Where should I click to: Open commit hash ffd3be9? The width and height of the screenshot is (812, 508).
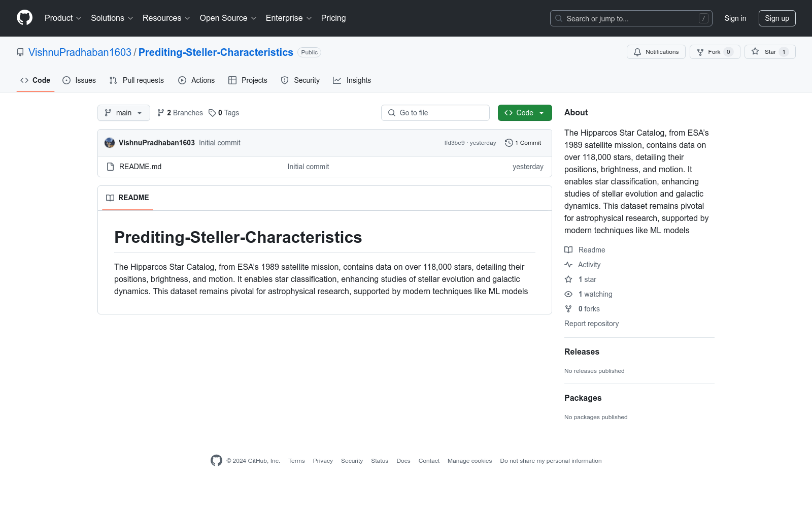pyautogui.click(x=454, y=143)
